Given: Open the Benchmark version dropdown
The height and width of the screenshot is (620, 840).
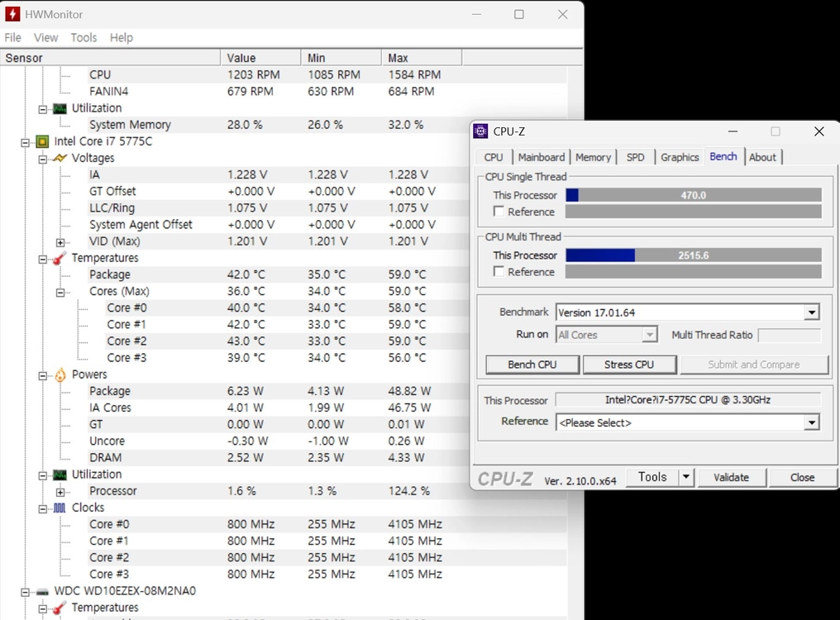Looking at the screenshot, I should 812,312.
